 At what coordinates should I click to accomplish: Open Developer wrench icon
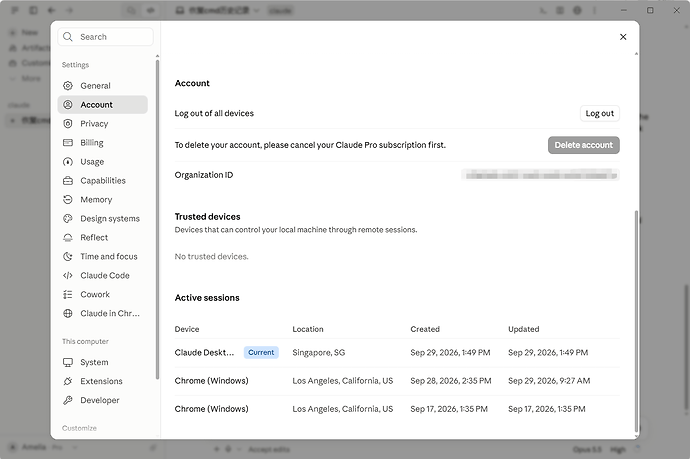tap(68, 400)
